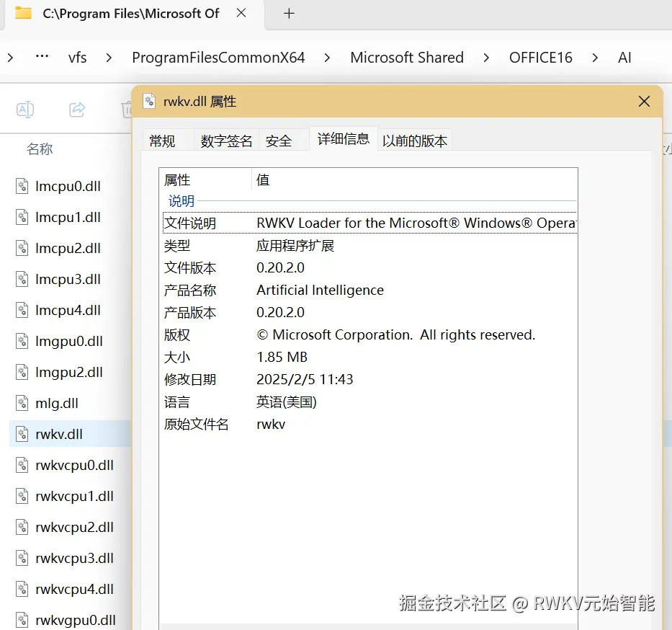Click the rwkvcpu3.dll file icon
The image size is (672, 630).
point(21,558)
